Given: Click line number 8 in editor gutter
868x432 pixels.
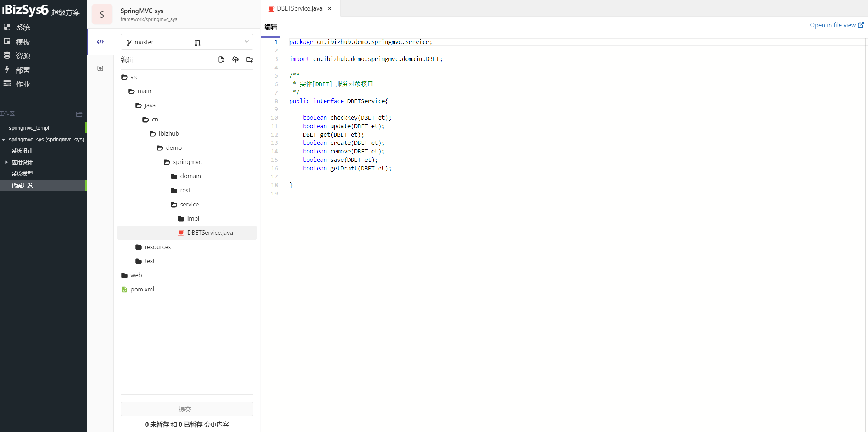Looking at the screenshot, I should [x=276, y=101].
